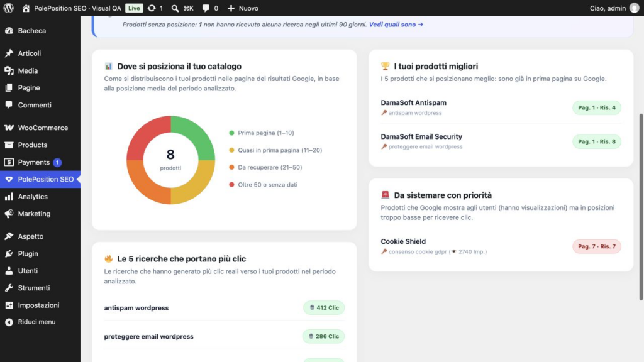The height and width of the screenshot is (362, 644).
Task: Click the Riduci menu label
Action: pos(36,322)
